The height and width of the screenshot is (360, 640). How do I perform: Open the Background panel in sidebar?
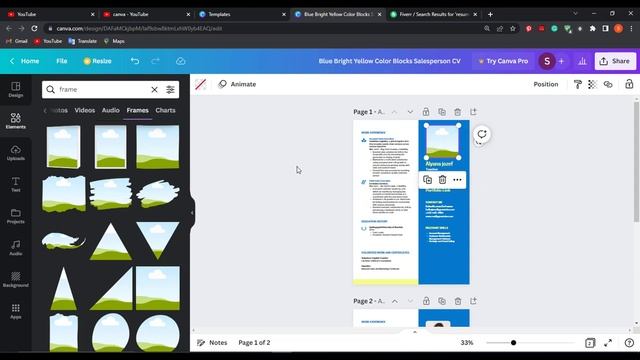pos(16,280)
